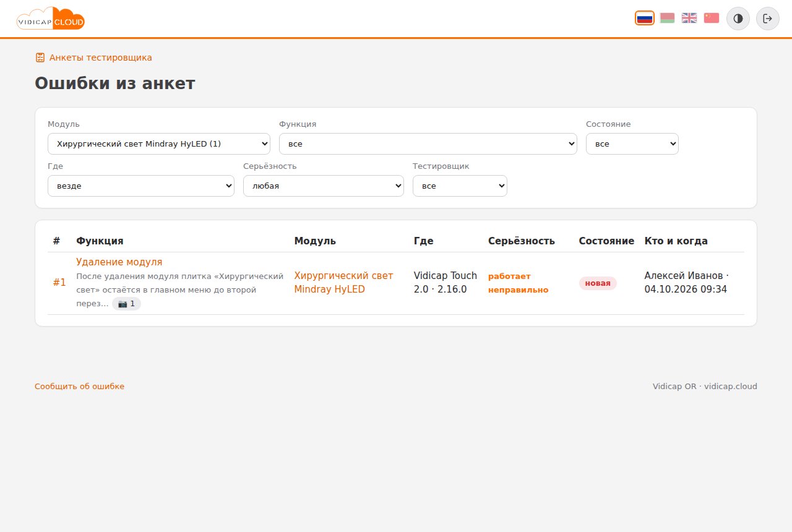Viewport: 792px width, 532px height.
Task: Switch language to Belarusian flag
Action: pos(667,18)
